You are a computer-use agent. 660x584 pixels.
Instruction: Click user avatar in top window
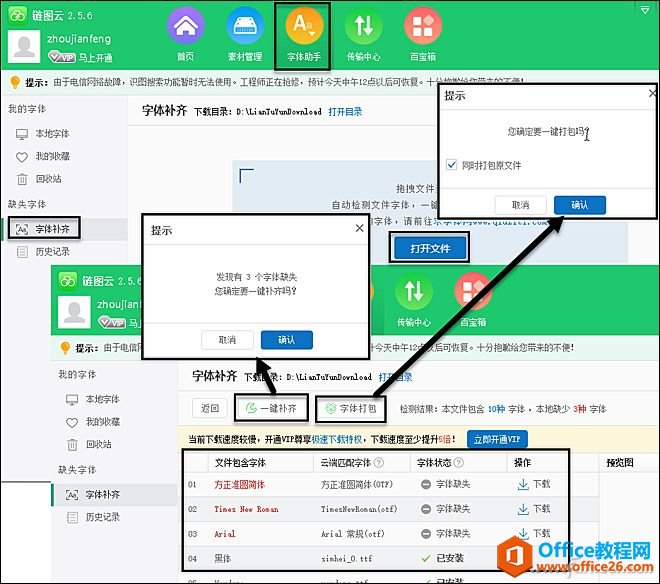pos(24,46)
